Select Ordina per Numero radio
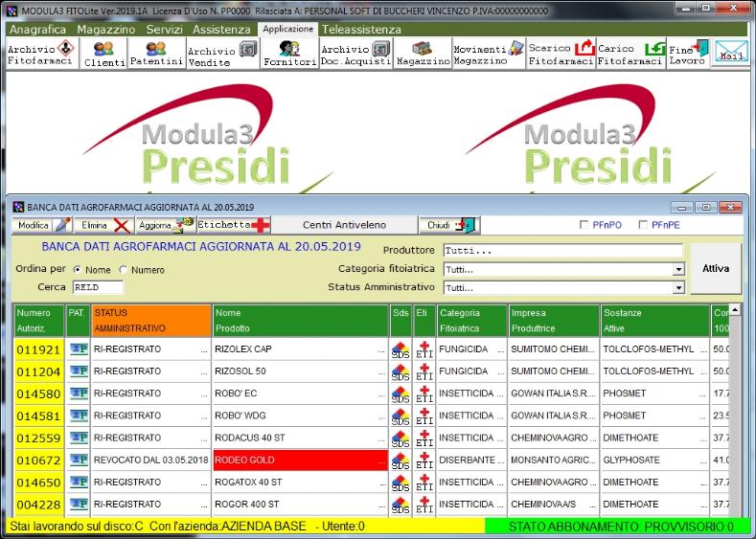756x539 pixels. [x=123, y=270]
